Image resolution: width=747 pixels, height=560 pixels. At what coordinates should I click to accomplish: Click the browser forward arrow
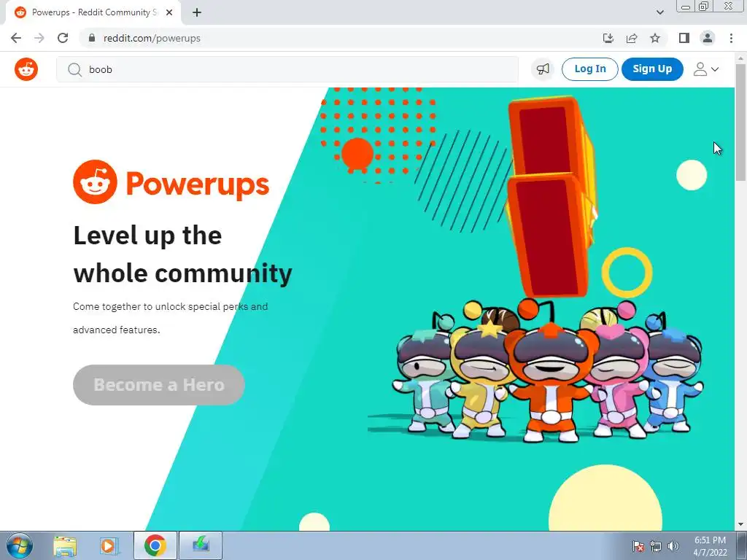coord(39,38)
